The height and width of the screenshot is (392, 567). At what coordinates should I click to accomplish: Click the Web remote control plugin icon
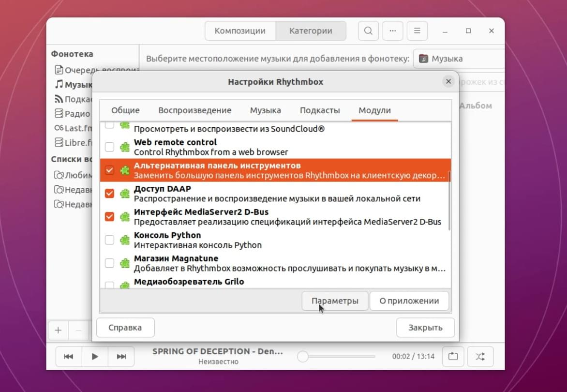point(125,147)
